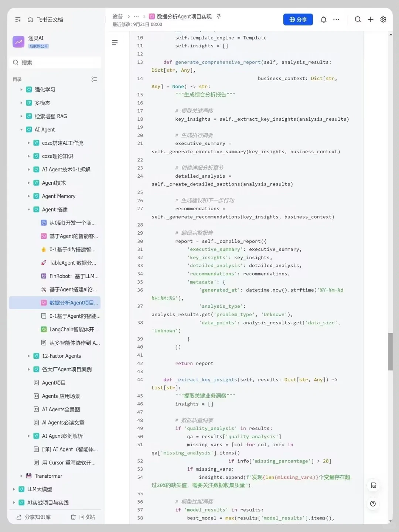
Task: Click the 回收站 trash can icon
Action: 73,517
